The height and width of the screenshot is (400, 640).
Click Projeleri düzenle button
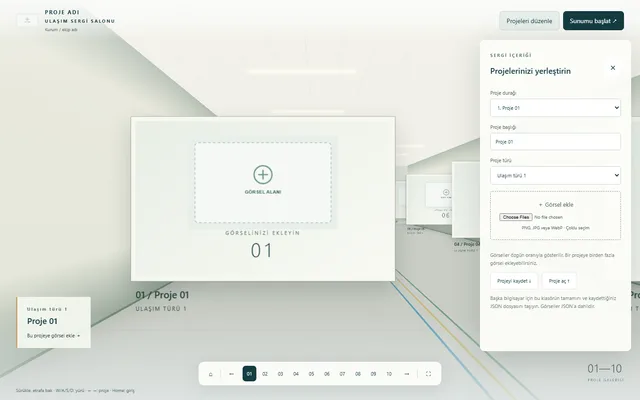coord(529,21)
